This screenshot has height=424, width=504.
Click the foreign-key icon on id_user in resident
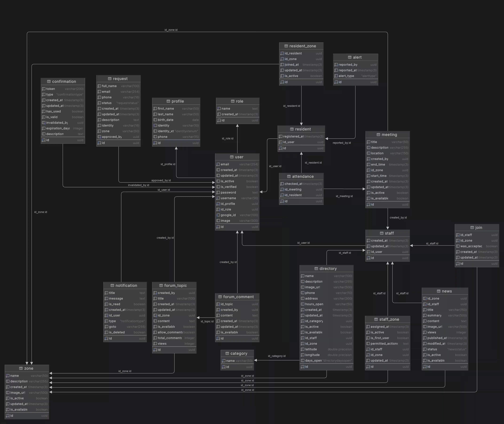pyautogui.click(x=281, y=142)
